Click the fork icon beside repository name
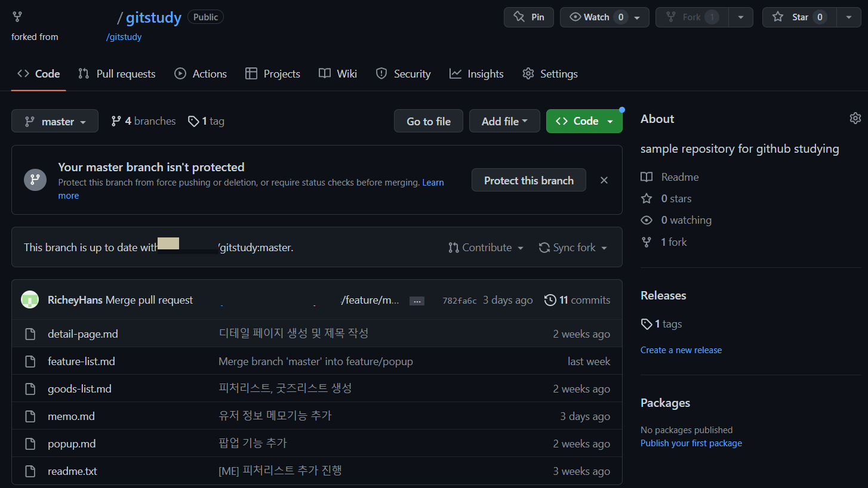The width and height of the screenshot is (868, 488). coord(17,17)
